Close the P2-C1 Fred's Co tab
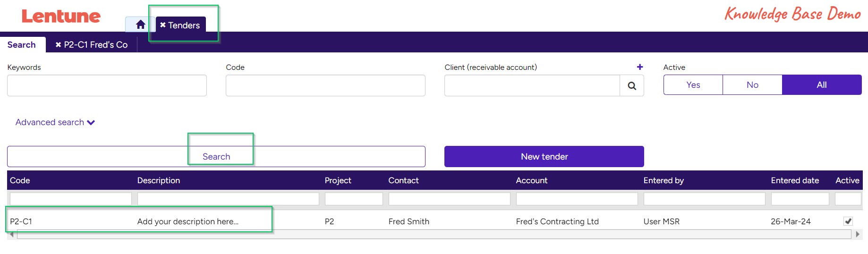868x254 pixels. pos(59,45)
